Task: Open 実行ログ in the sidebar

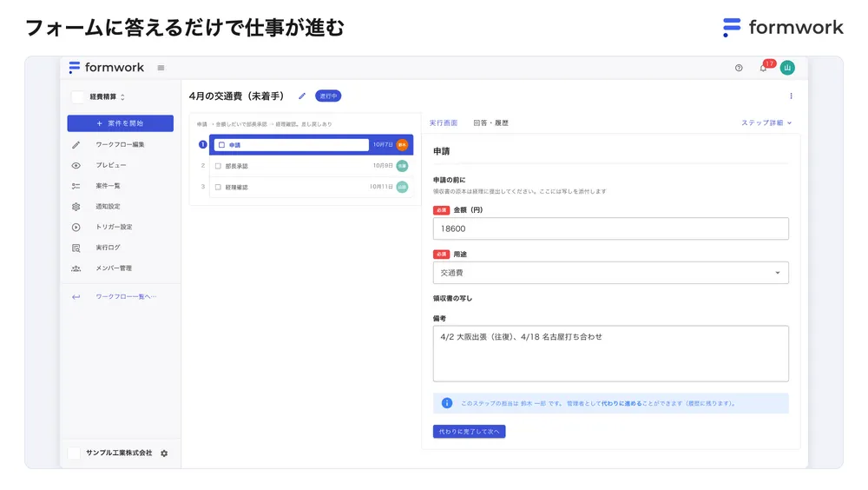Action: (x=108, y=248)
